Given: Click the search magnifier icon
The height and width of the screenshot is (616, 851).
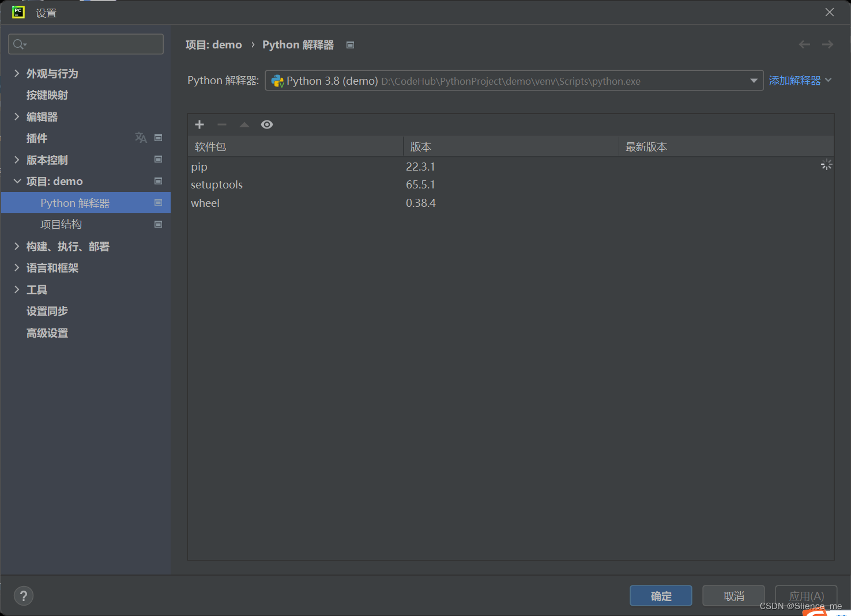Looking at the screenshot, I should tap(20, 44).
